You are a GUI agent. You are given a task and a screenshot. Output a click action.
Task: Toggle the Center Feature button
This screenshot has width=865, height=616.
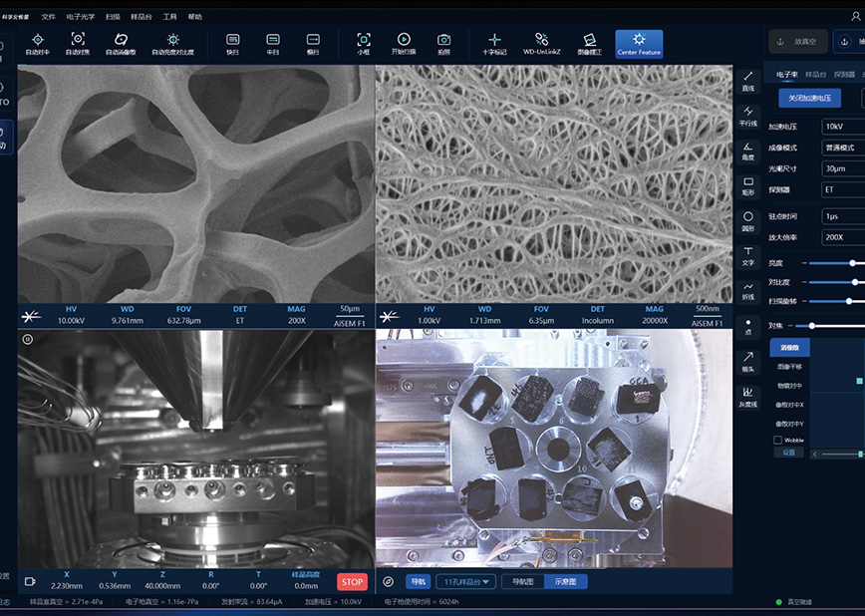click(x=639, y=44)
